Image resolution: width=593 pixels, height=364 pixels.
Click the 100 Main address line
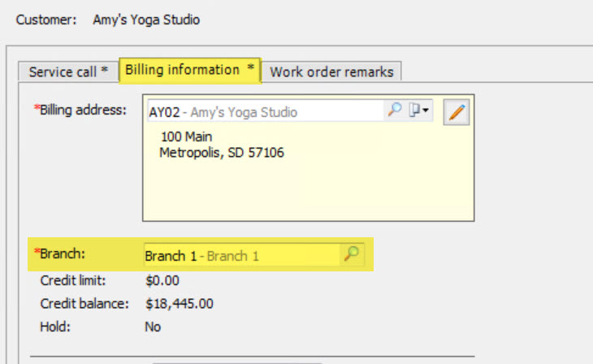tap(187, 136)
